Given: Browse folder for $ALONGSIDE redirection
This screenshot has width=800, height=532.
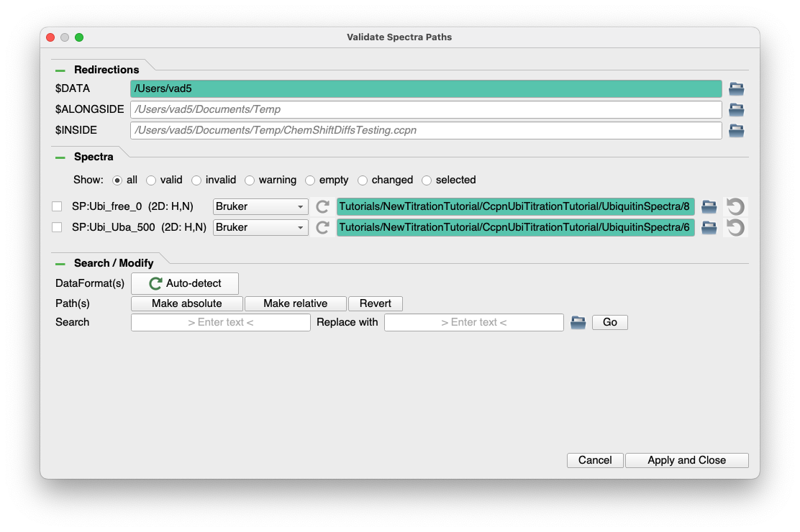Looking at the screenshot, I should 736,110.
